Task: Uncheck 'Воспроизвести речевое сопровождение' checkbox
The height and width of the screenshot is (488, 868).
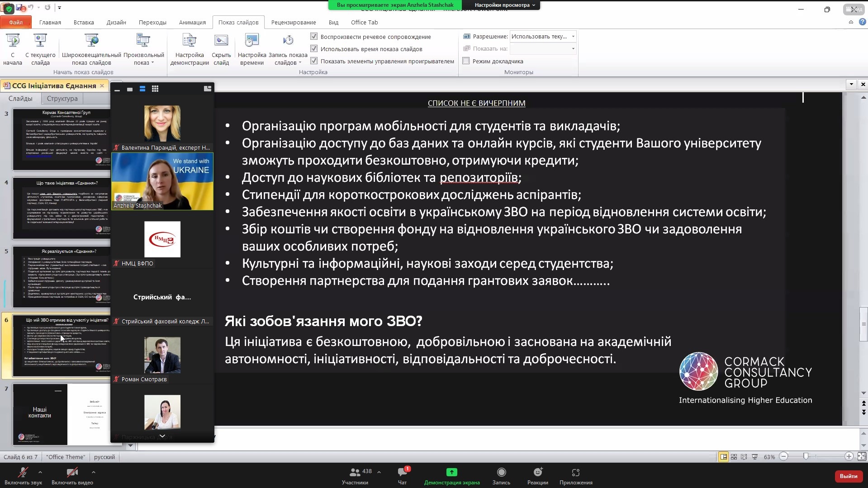Action: (x=314, y=36)
